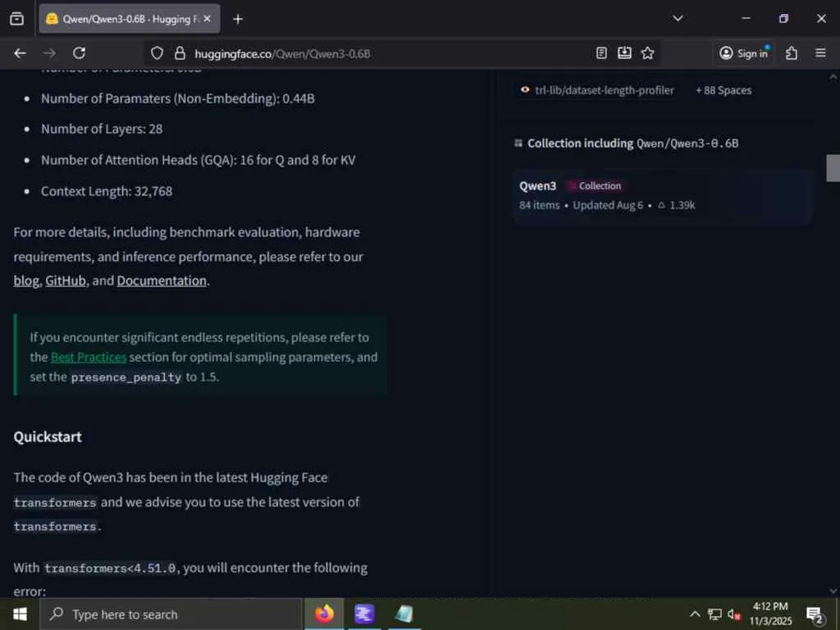
Task: Click the Number of Layers: 28 item
Action: click(102, 129)
